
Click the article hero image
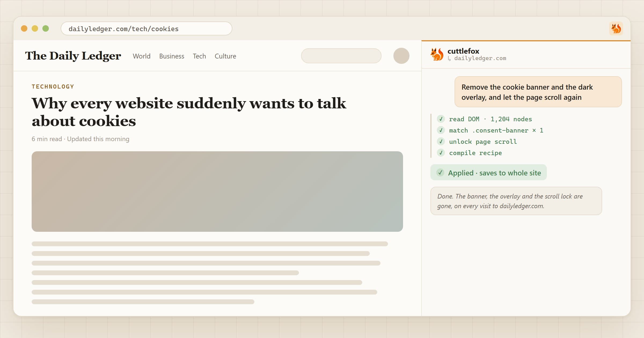(217, 192)
